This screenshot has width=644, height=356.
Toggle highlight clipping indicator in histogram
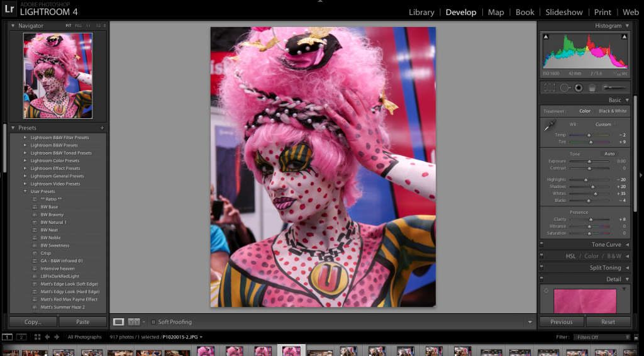(625, 36)
